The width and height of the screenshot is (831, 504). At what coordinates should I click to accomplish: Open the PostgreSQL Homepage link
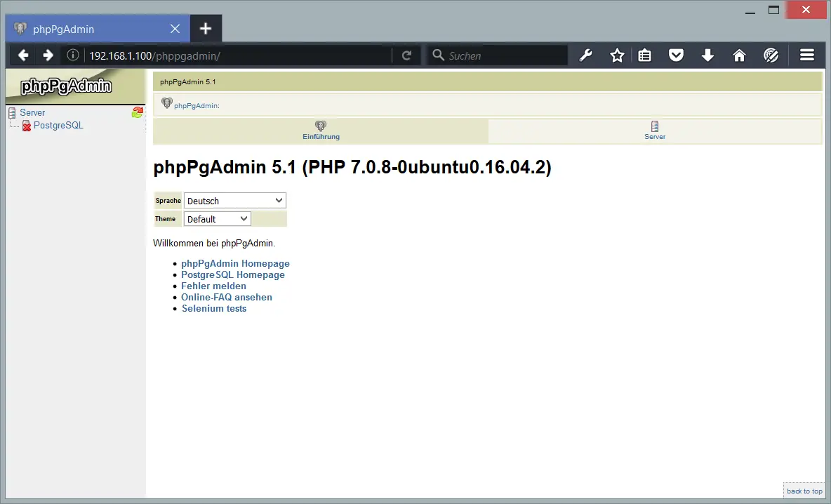(232, 274)
